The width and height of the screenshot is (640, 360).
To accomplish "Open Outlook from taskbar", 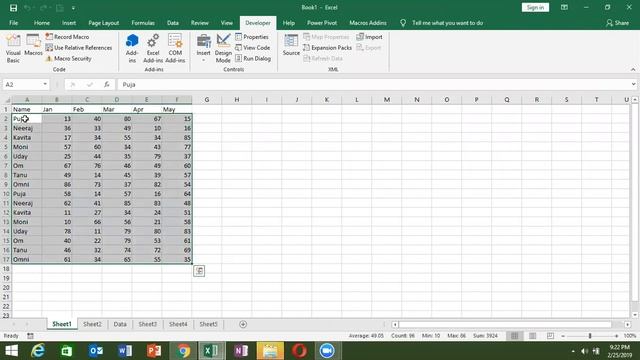I will point(96,351).
